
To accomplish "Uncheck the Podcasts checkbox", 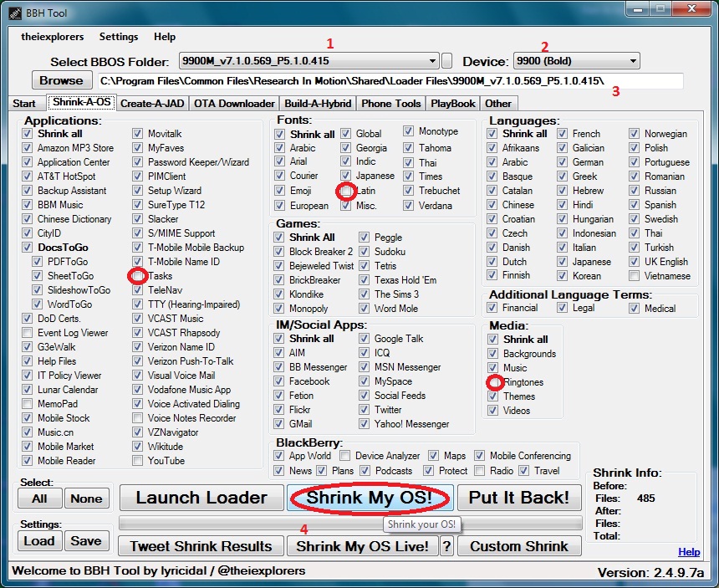I will point(365,471).
